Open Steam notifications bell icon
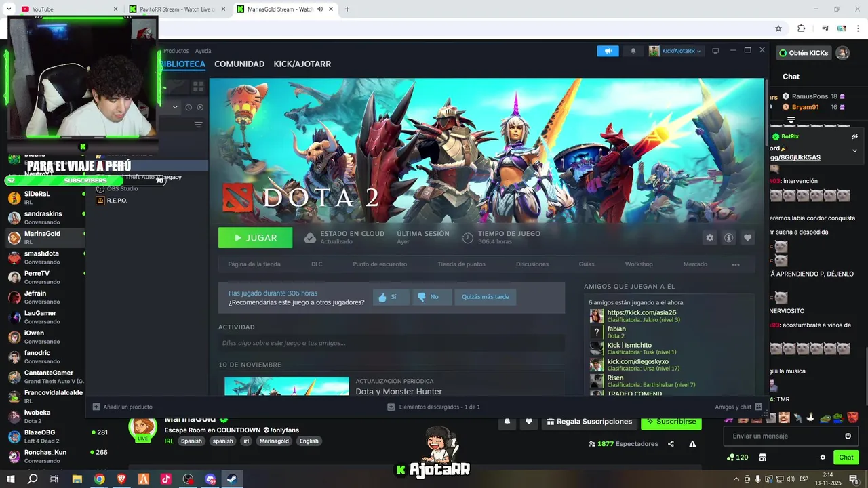The image size is (868, 488). [x=633, y=51]
